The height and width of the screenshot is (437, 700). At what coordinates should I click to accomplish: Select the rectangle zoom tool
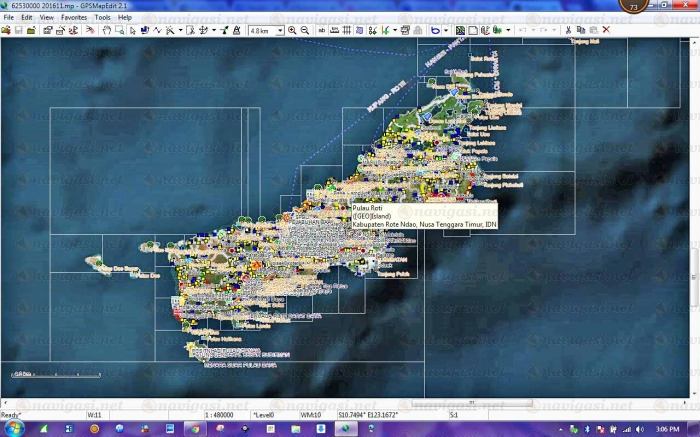click(x=119, y=30)
